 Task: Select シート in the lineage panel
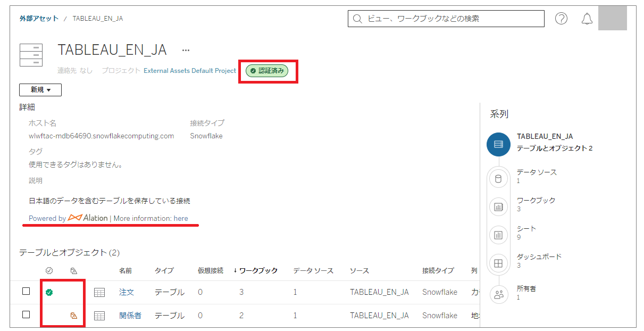(526, 228)
